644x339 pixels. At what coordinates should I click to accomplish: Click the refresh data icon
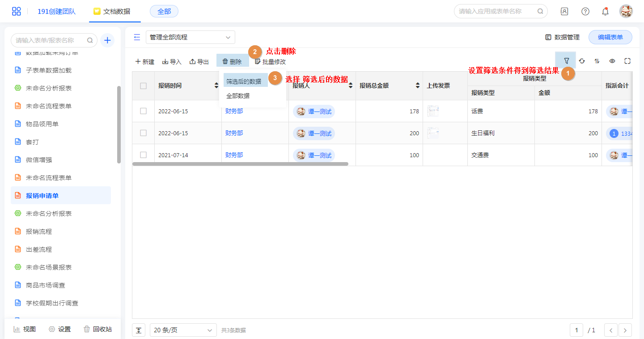582,61
